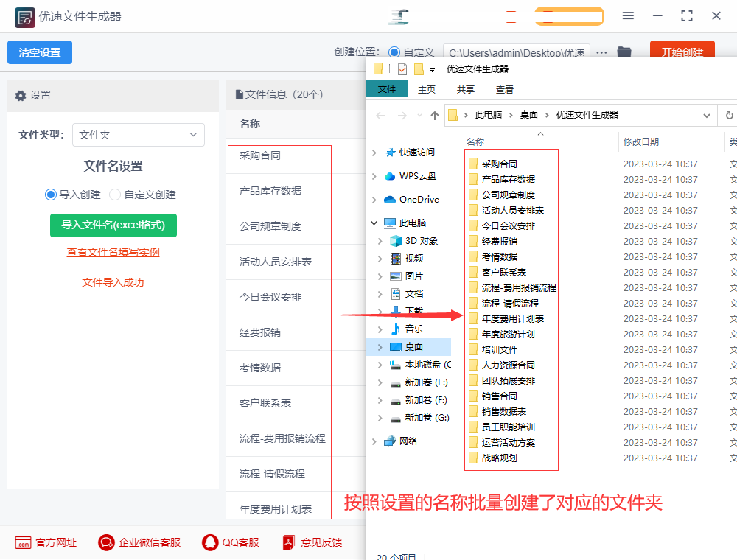Click the output path input field
The image size is (737, 560).
(x=516, y=52)
